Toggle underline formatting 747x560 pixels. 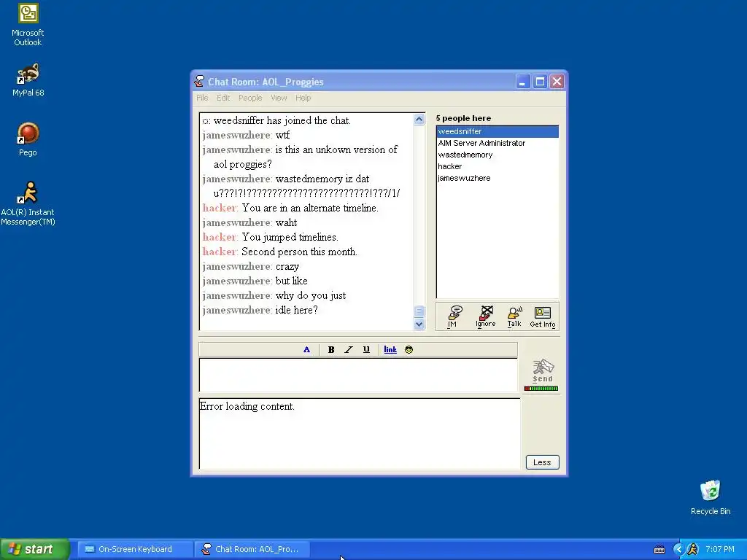366,349
